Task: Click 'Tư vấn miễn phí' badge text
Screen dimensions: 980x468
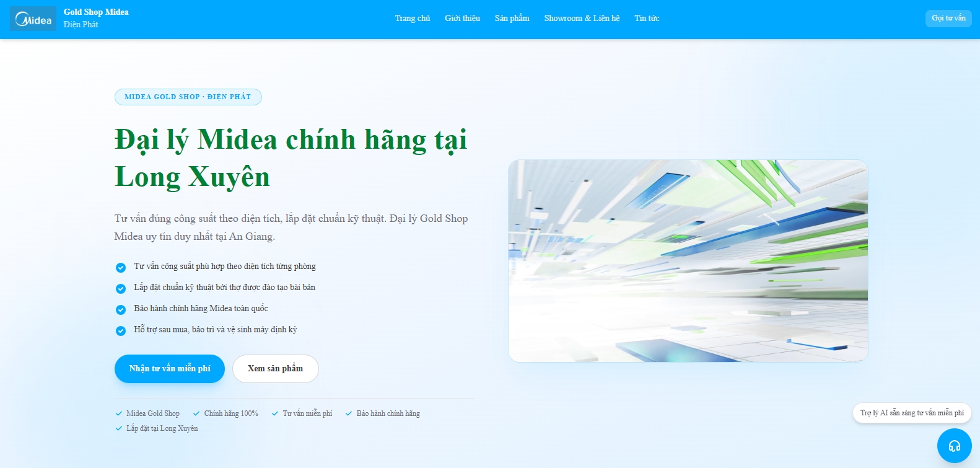Action: pos(307,413)
